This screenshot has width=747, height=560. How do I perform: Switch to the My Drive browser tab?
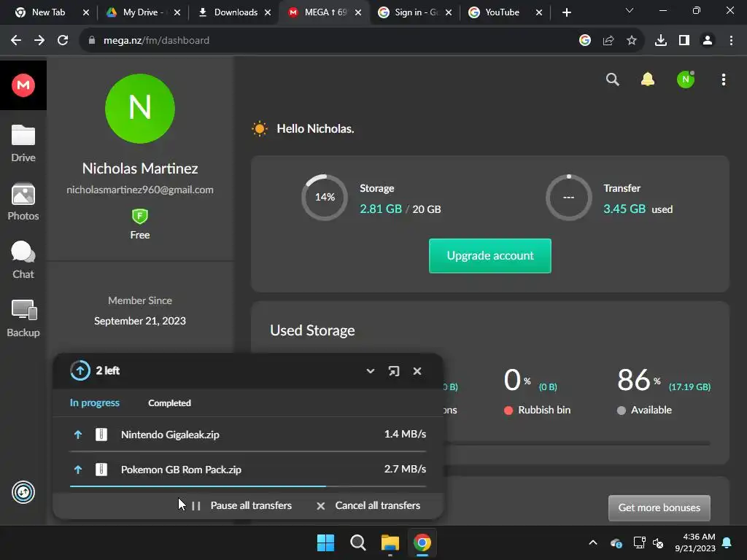(x=142, y=12)
